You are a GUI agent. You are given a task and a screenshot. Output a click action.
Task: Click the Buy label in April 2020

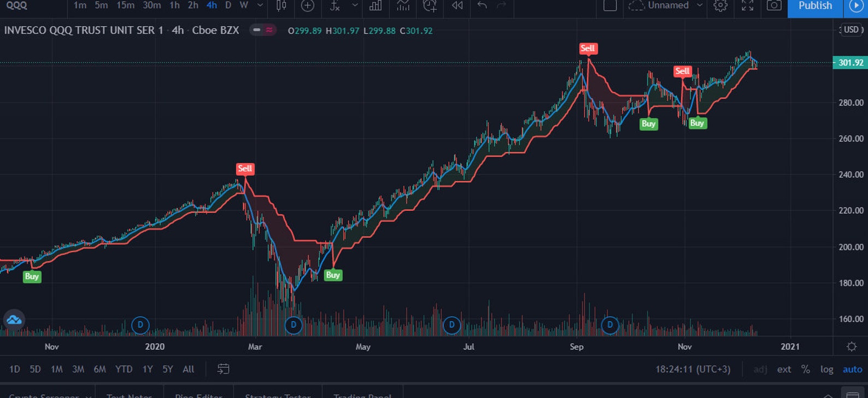coord(333,275)
